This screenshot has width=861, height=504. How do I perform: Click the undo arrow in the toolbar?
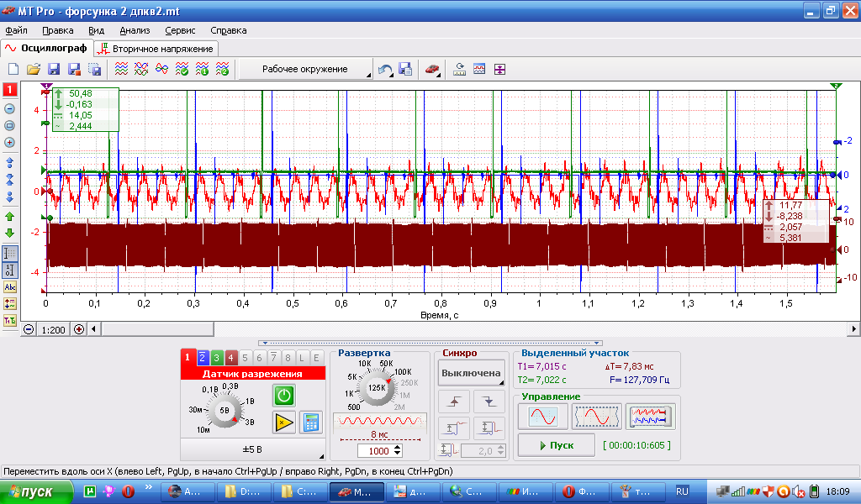[385, 70]
